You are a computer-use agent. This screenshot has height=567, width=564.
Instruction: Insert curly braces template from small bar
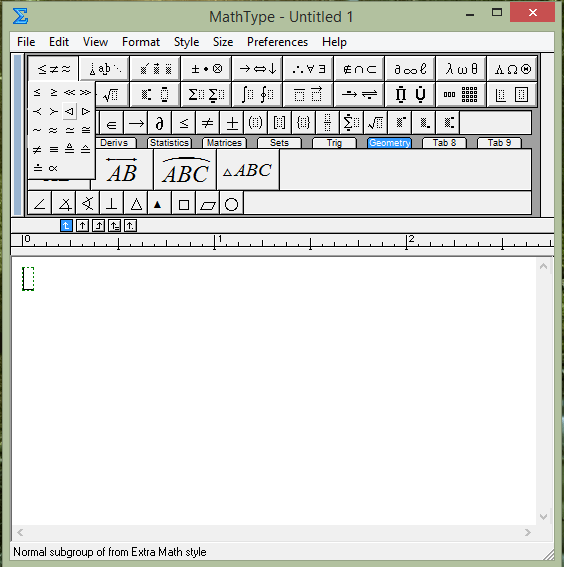(303, 123)
